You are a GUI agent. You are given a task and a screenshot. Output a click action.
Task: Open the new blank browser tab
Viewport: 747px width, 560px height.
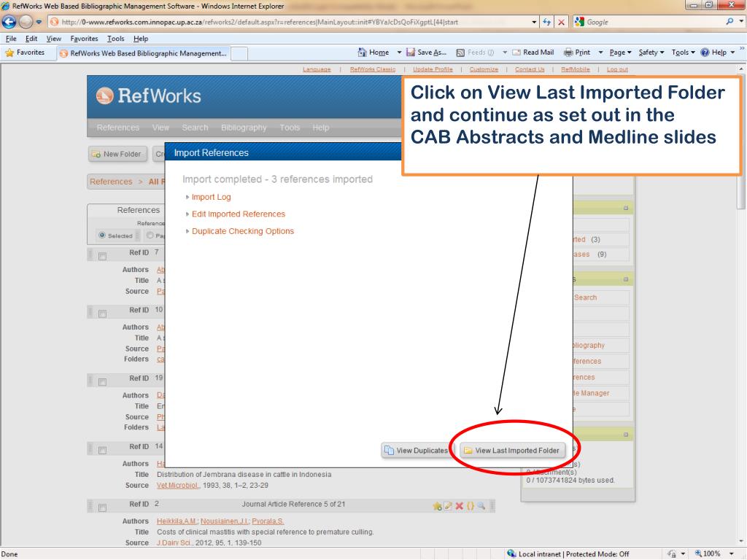239,53
